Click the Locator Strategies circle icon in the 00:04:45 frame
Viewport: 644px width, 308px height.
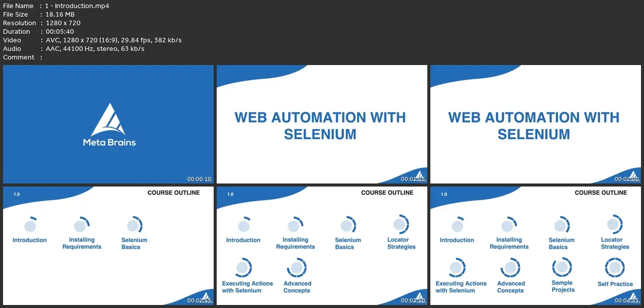coord(614,224)
